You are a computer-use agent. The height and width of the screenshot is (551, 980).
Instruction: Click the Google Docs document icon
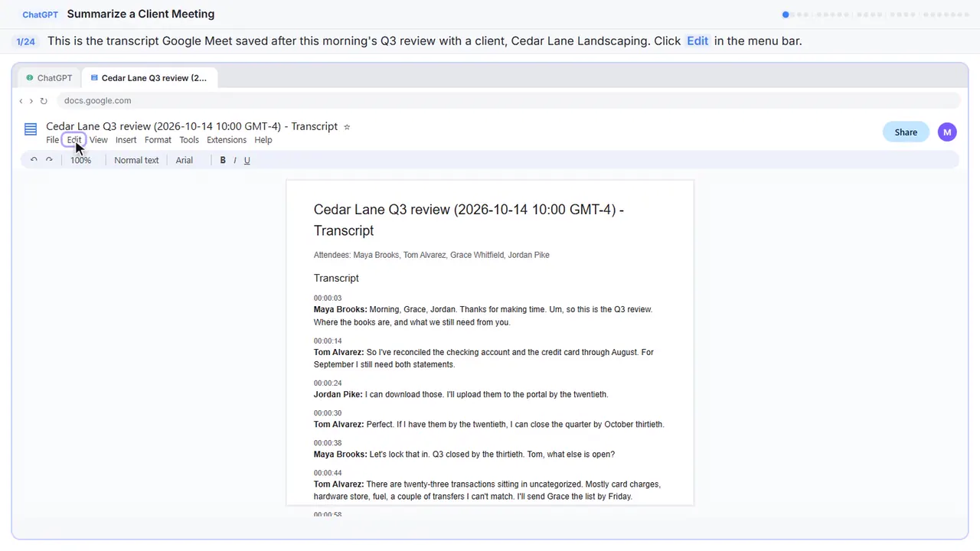click(x=31, y=129)
